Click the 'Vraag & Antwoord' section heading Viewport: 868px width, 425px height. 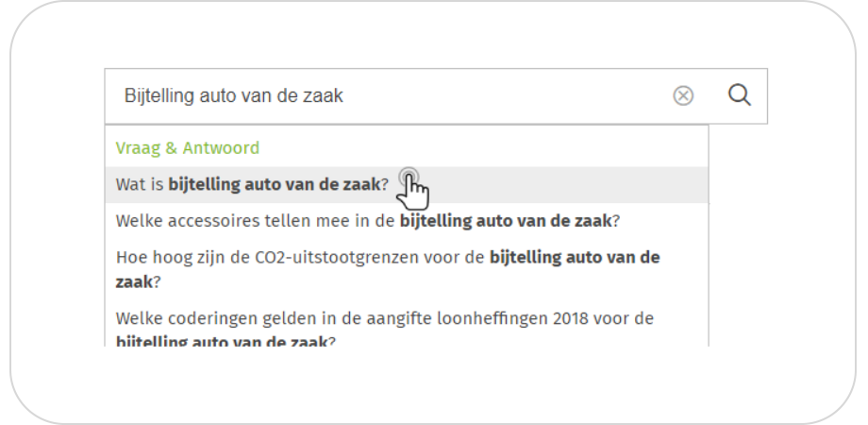click(x=187, y=148)
